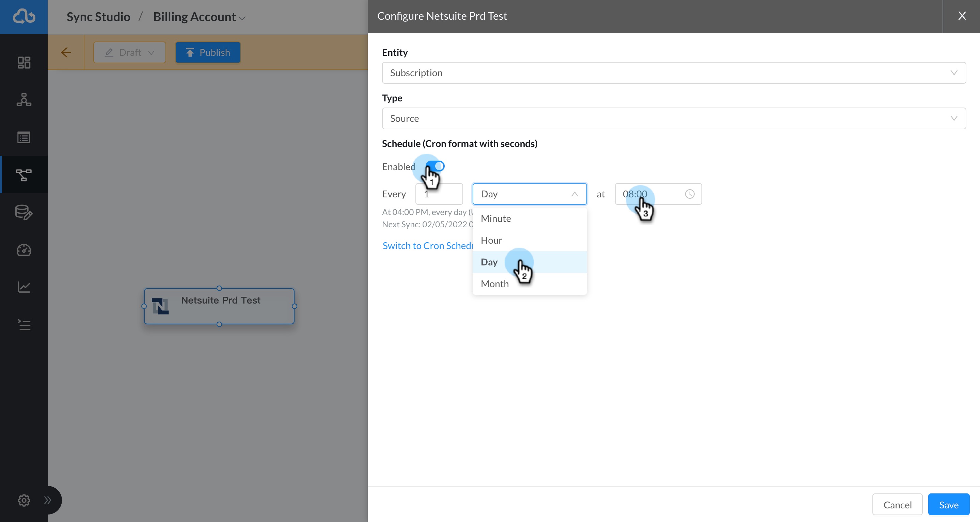Click Switch to Cron Schedule link

tap(428, 246)
